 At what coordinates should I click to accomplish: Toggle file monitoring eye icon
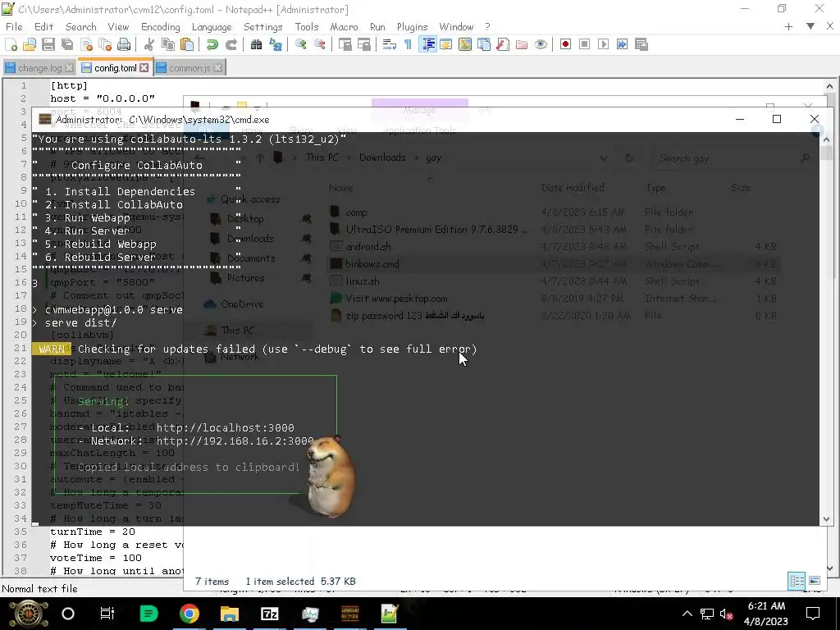click(x=541, y=44)
